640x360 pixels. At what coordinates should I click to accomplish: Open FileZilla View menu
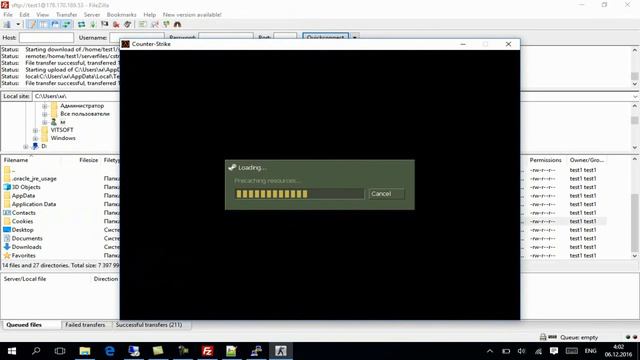coord(42,14)
